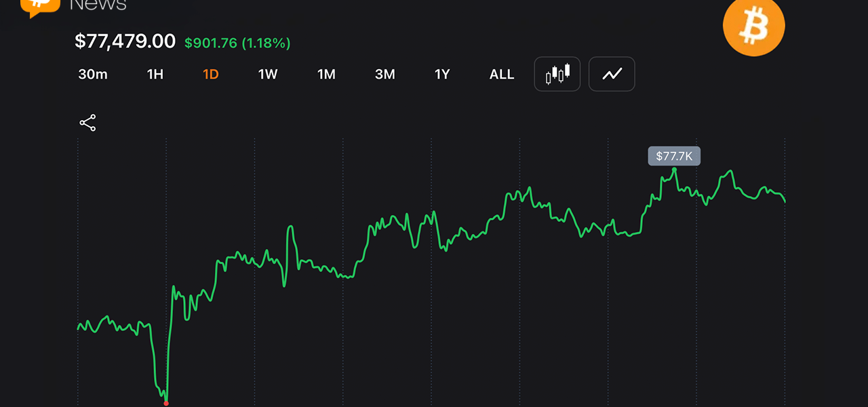The height and width of the screenshot is (407, 868).
Task: Switch chart range to 1M
Action: [326, 75]
